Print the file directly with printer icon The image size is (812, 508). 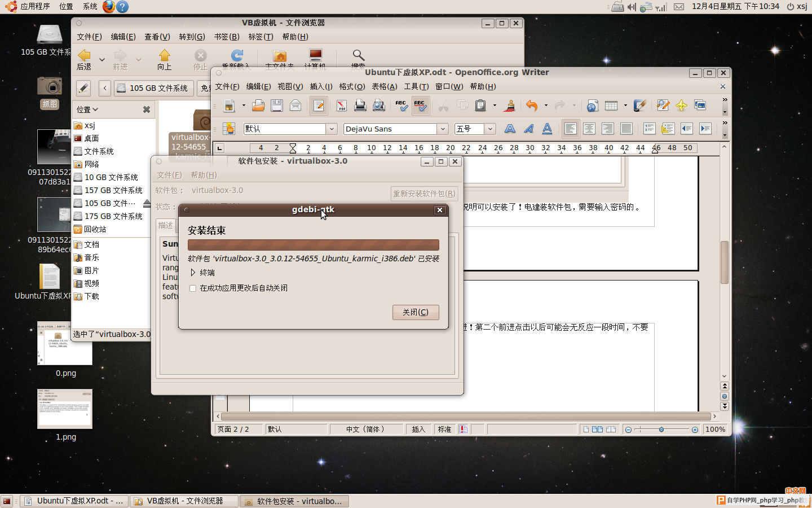pyautogui.click(x=360, y=106)
